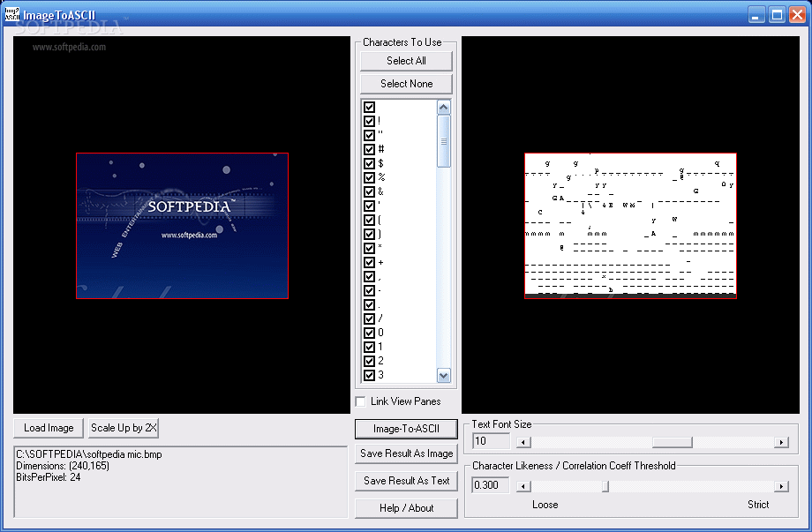812x532 pixels.
Task: Toggle the ( character checkbox
Action: (369, 220)
